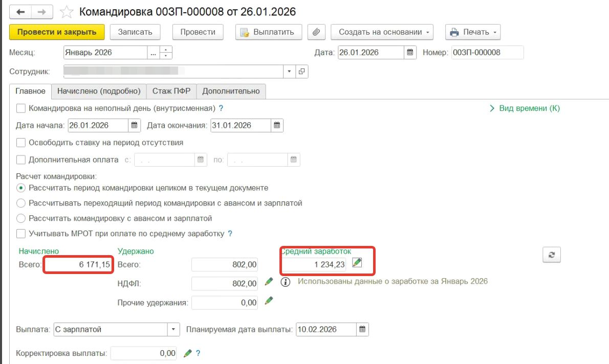This screenshot has height=364, width=609.
Task: Click the refresh recalculation icon button
Action: coord(552,255)
